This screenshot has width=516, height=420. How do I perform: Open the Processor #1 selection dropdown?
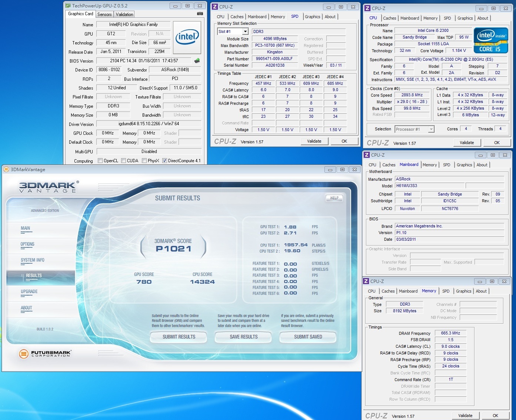(x=431, y=129)
